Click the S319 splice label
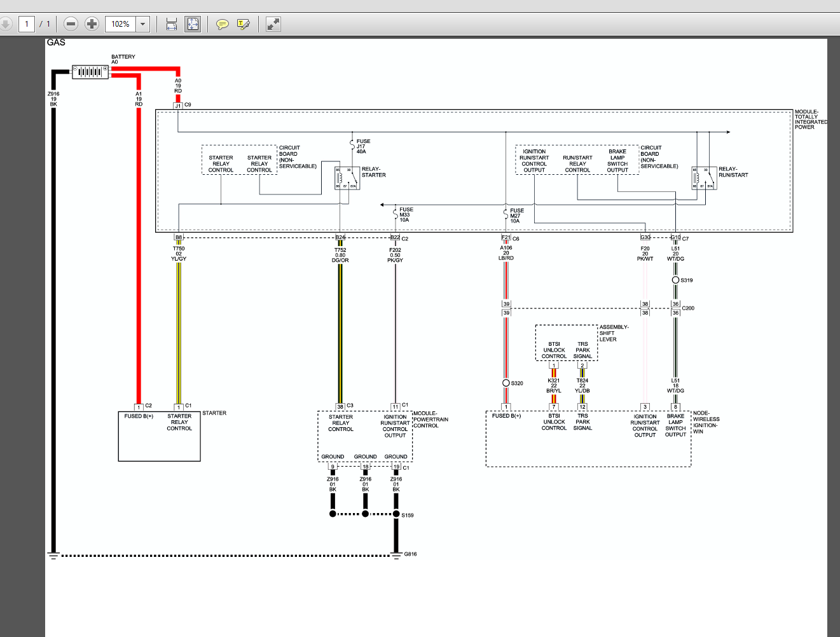Image resolution: width=840 pixels, height=637 pixels. (687, 280)
